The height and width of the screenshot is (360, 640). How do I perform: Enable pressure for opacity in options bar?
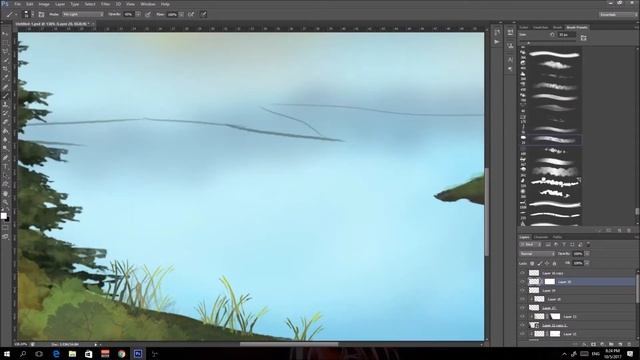(x=148, y=14)
